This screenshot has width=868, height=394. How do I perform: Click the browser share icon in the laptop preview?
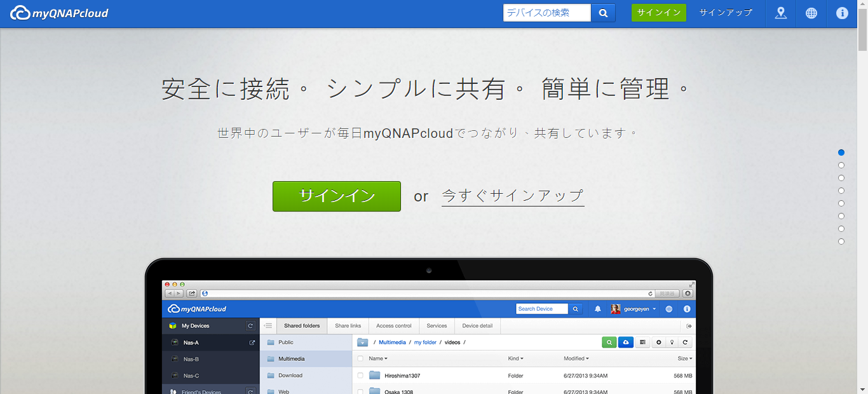pos(191,294)
